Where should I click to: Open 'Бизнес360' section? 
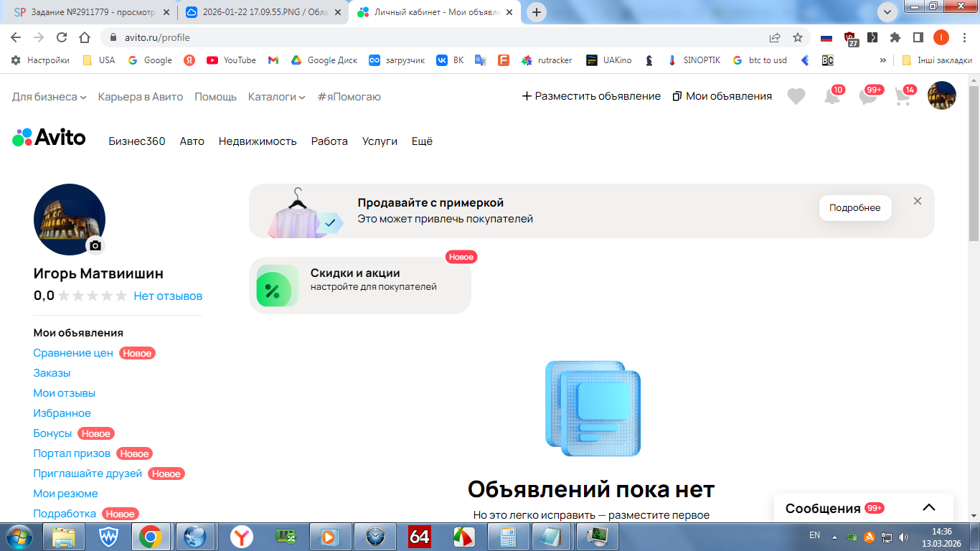(137, 141)
